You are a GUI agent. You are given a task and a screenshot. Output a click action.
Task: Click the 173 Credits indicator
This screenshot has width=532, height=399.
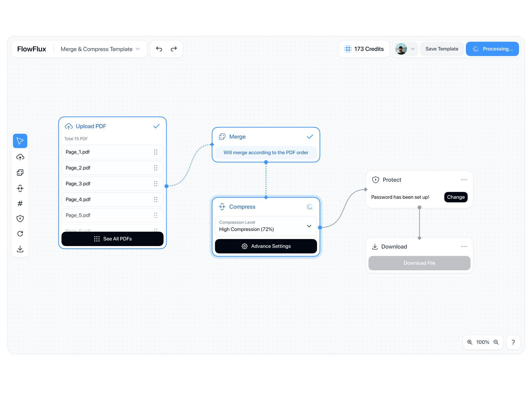coord(364,49)
